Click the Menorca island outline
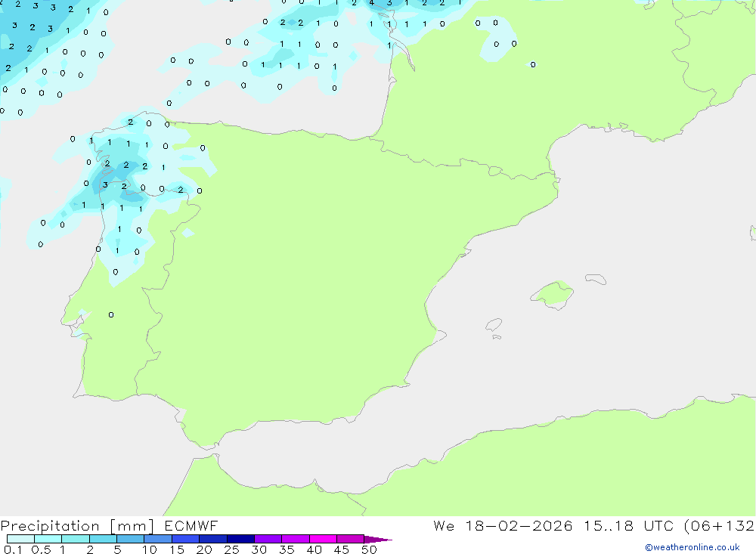 (x=596, y=279)
